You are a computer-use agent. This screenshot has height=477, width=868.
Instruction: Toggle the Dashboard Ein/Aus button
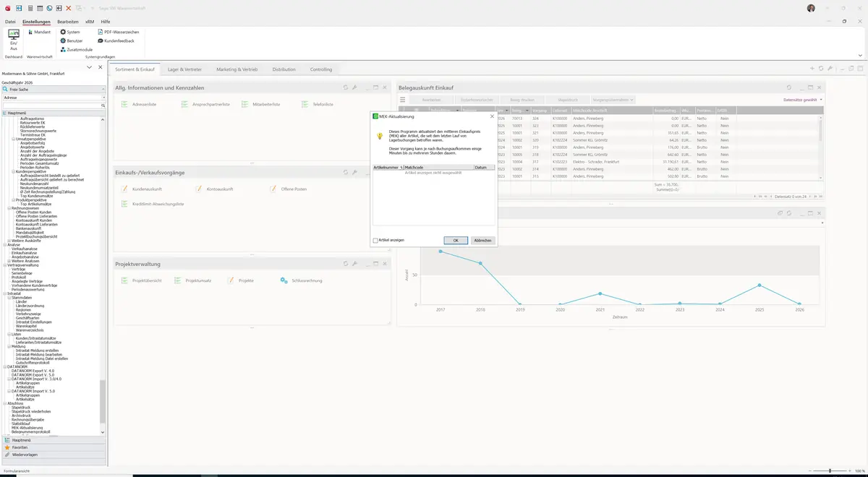pos(13,40)
